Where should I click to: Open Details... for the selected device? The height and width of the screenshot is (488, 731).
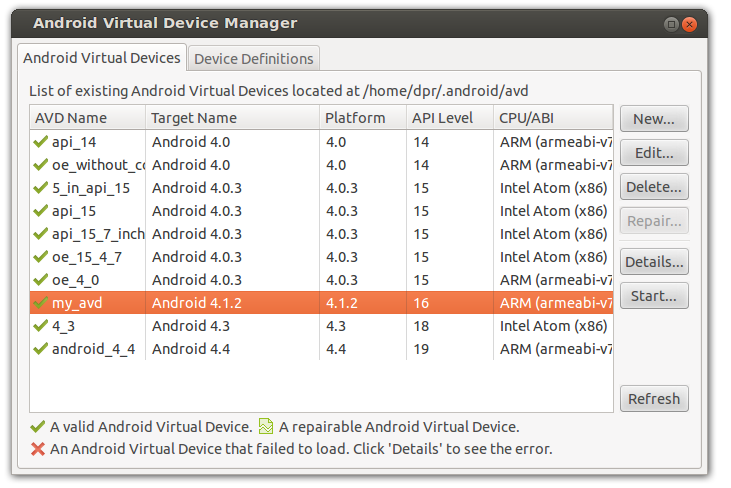654,262
